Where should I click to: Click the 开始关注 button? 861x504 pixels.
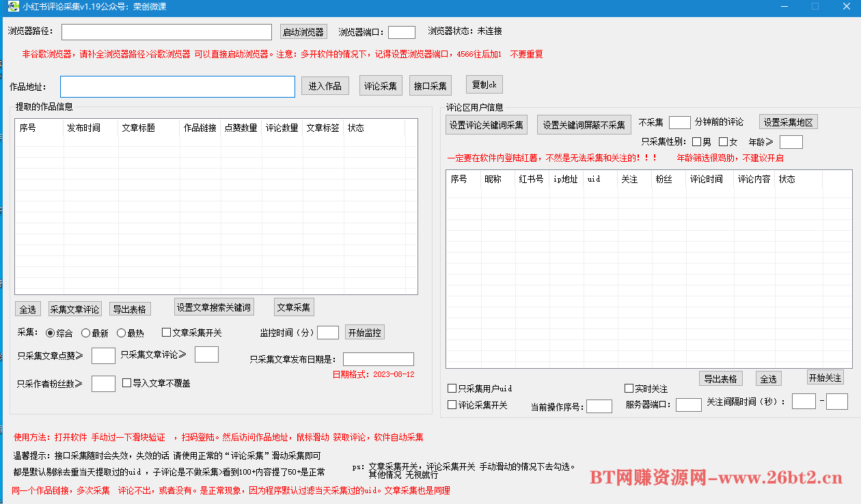(825, 378)
